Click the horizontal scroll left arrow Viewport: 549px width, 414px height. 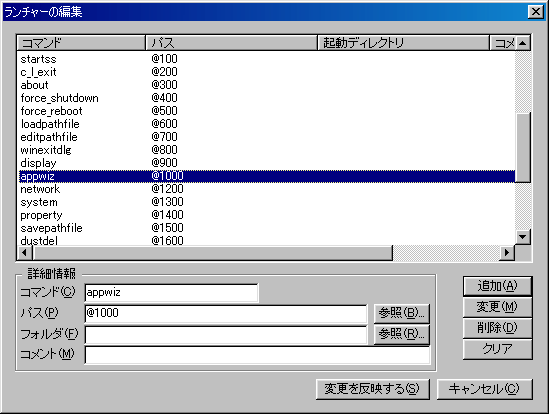(x=25, y=253)
